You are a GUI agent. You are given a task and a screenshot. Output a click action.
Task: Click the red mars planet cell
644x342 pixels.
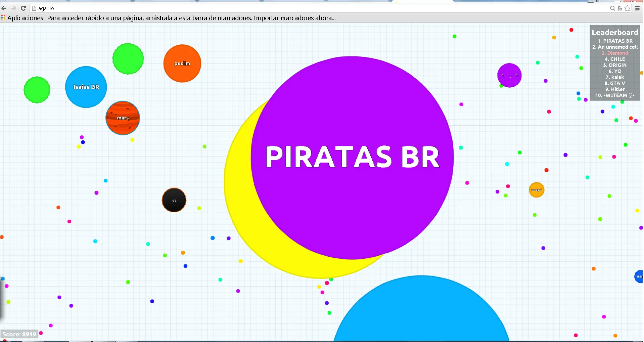(123, 118)
